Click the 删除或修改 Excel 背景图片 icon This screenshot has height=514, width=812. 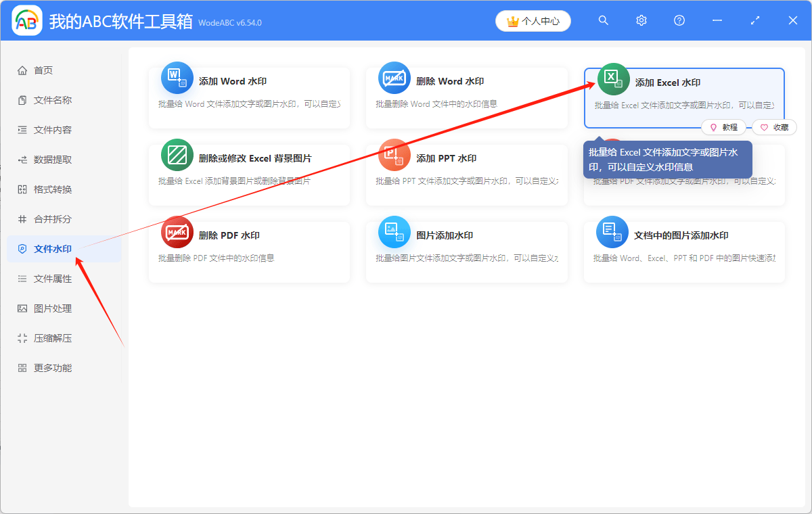177,155
